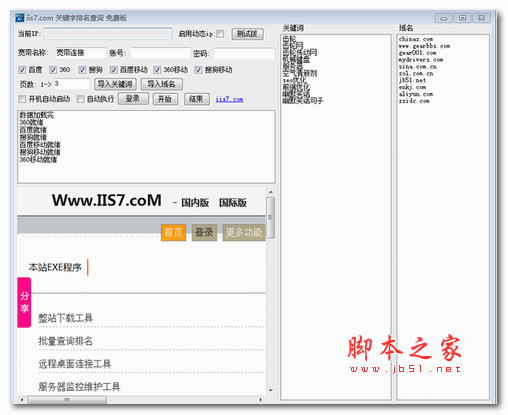
Task: Select gear001.com in domain list
Action: [x=417, y=53]
